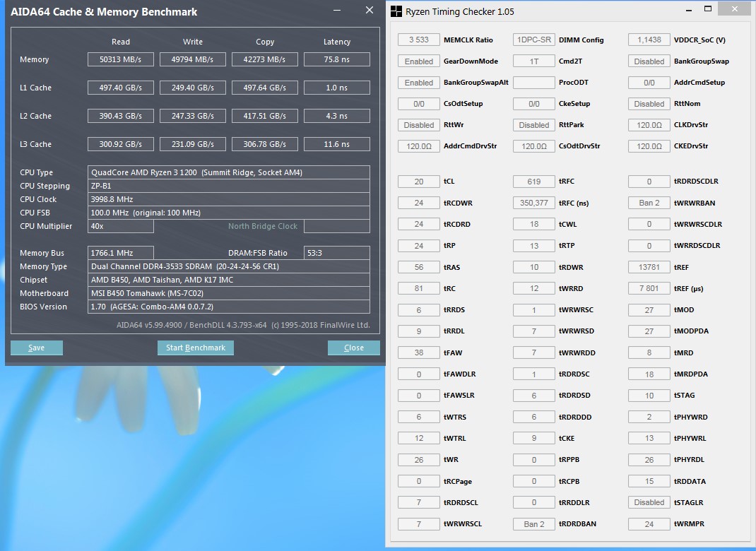The image size is (756, 551).
Task: Click the CPU Clock 3998.8 MHz field
Action: [x=229, y=199]
